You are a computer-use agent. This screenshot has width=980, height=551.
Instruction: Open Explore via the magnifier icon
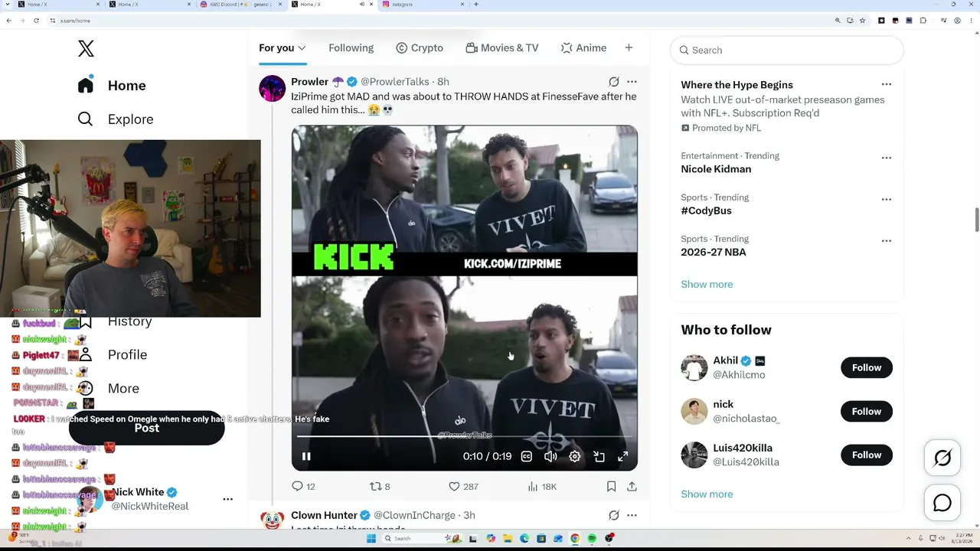tap(86, 119)
